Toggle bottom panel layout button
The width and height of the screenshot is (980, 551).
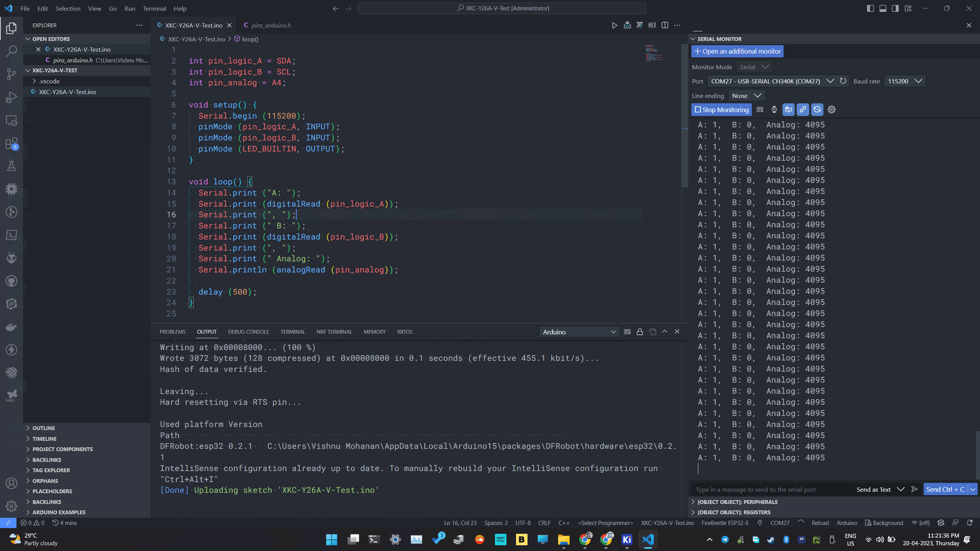tap(883, 8)
